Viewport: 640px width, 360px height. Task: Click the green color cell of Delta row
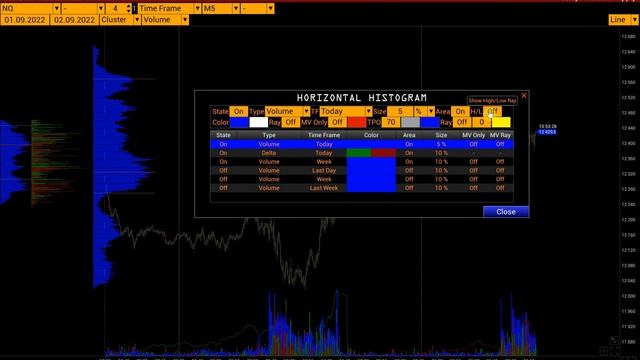click(x=359, y=153)
